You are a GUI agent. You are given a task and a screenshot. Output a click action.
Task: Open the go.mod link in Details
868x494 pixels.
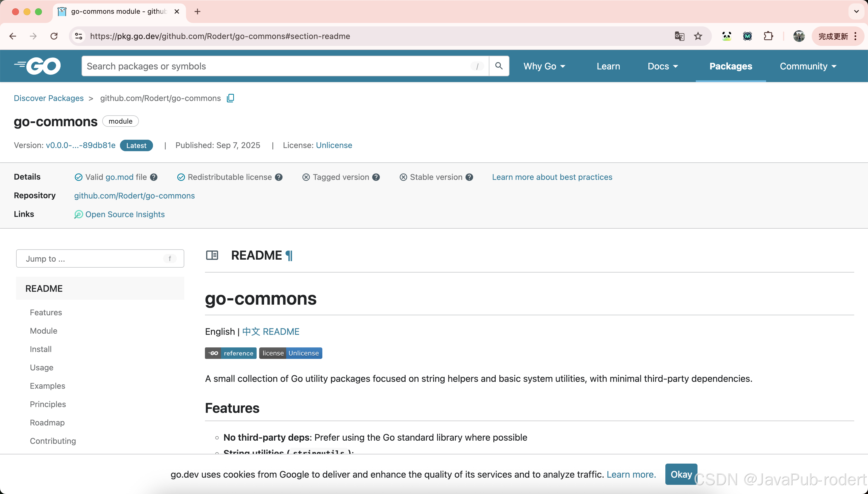click(119, 177)
